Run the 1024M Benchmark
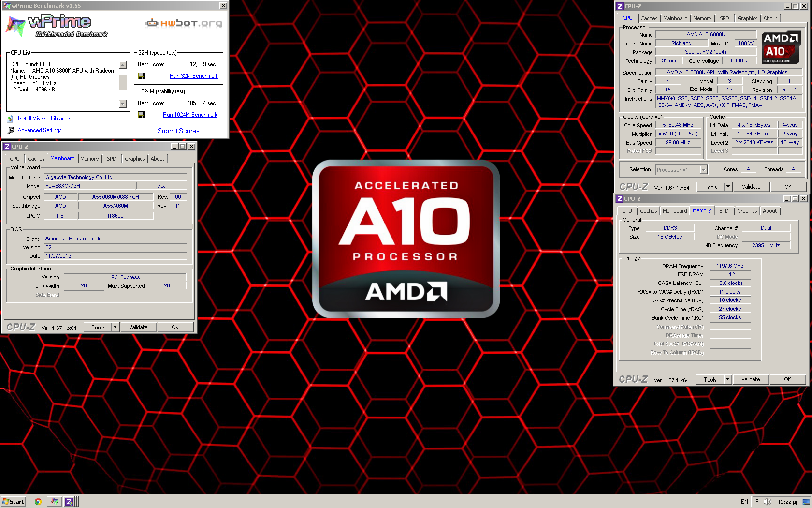812x508 pixels. pyautogui.click(x=190, y=115)
